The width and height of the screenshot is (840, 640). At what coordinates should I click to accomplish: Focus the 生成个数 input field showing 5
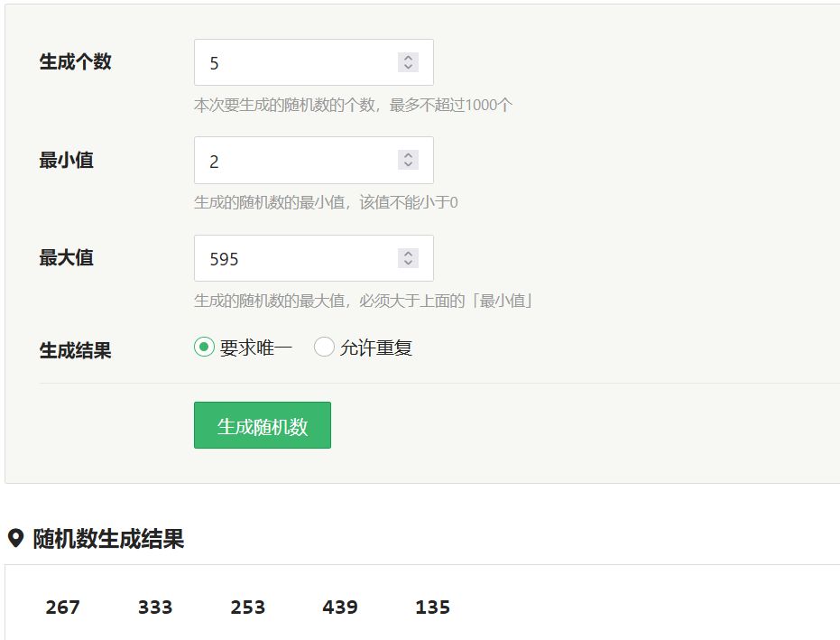(x=314, y=62)
